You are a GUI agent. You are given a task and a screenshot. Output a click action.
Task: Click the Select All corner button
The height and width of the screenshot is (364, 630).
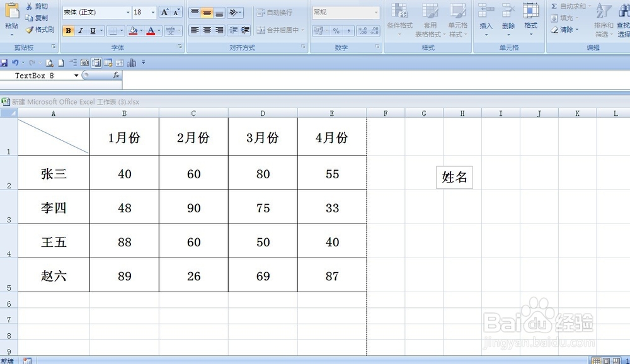coord(9,113)
